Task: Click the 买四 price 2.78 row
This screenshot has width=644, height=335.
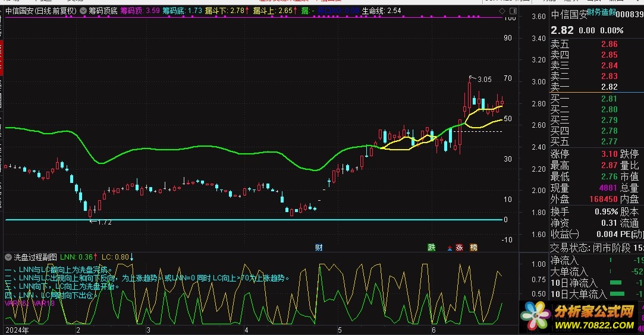Action: coord(584,131)
